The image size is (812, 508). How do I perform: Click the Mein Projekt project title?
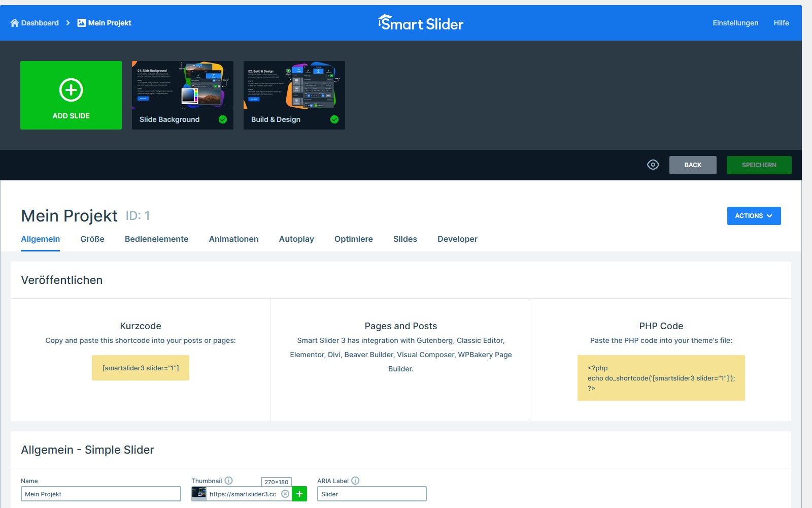pos(70,216)
